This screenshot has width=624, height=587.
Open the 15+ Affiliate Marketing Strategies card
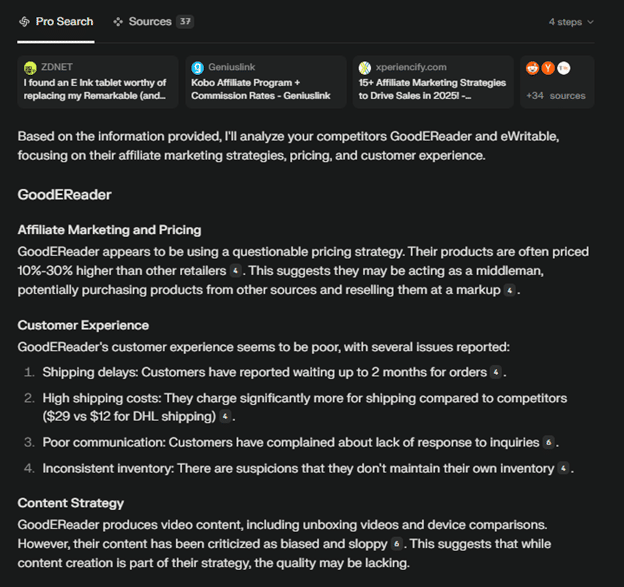[x=434, y=82]
